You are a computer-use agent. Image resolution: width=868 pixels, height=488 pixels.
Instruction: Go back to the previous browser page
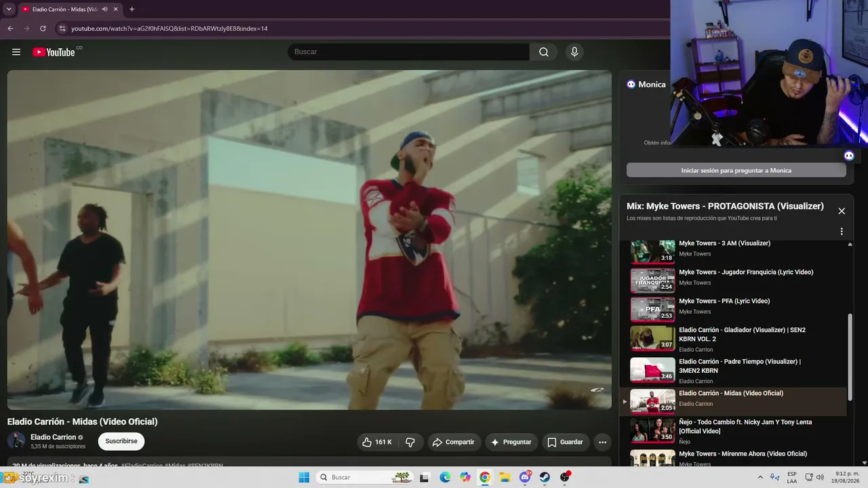tap(10, 28)
